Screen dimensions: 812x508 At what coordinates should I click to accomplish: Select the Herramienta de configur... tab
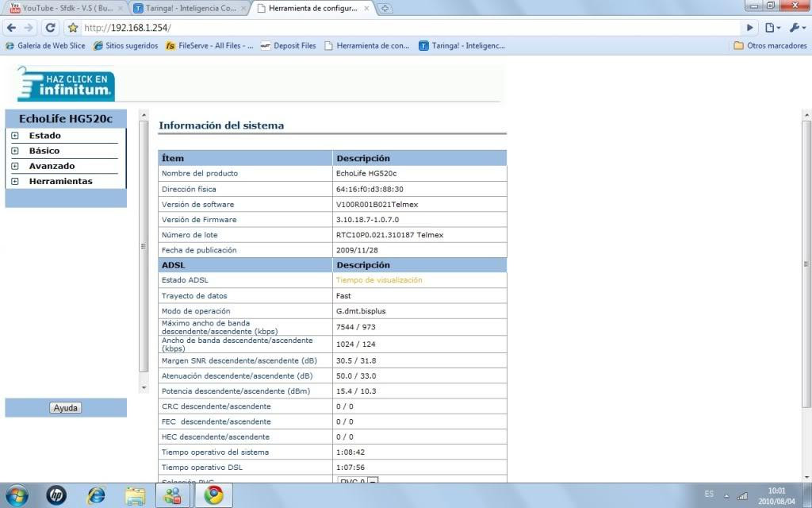point(312,8)
